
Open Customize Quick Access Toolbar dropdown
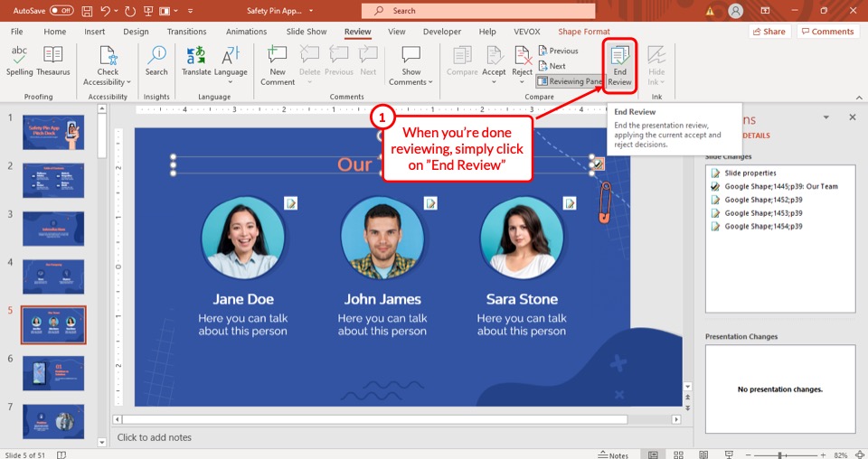(191, 11)
